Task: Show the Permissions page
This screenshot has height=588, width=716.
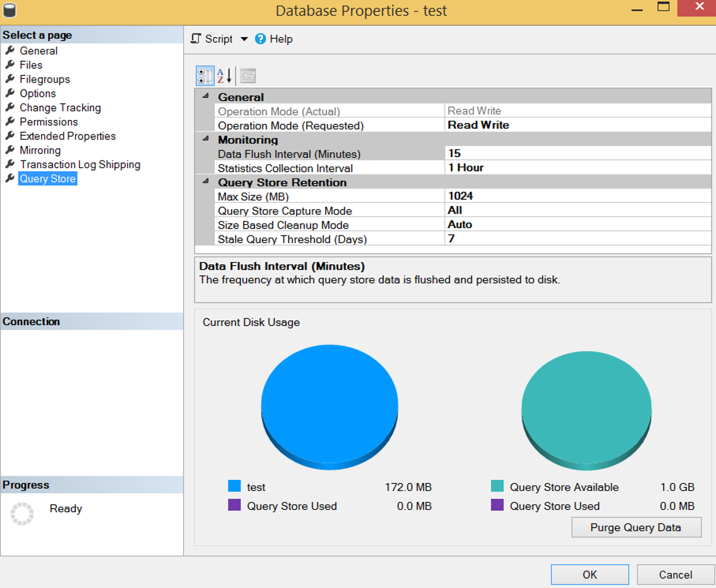Action: point(49,121)
